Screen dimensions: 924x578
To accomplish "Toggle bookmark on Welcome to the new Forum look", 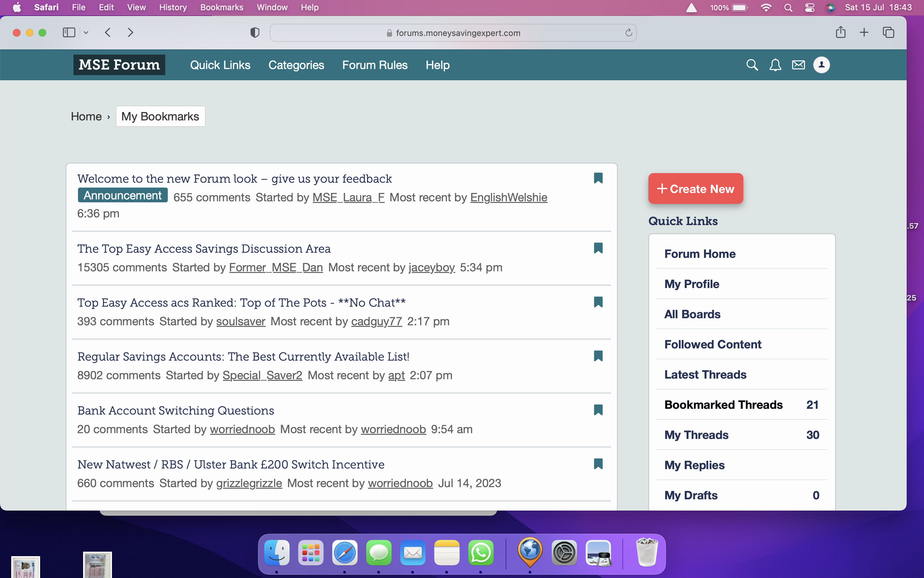I will 598,178.
